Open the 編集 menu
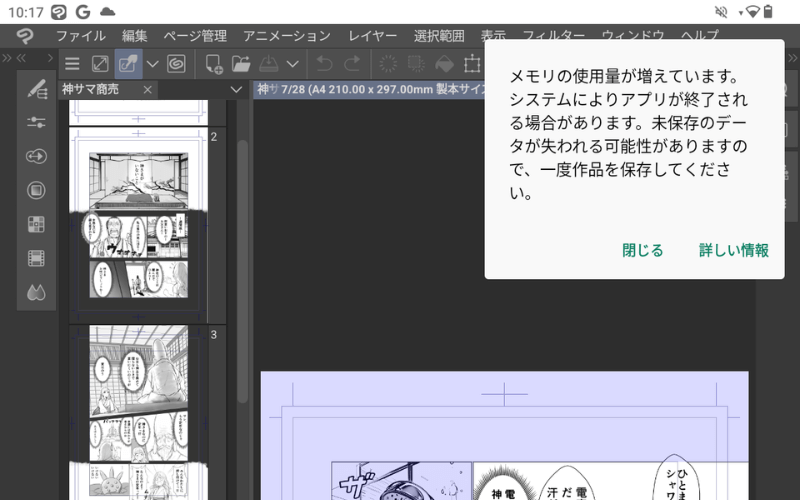The height and width of the screenshot is (500, 800). click(x=135, y=36)
